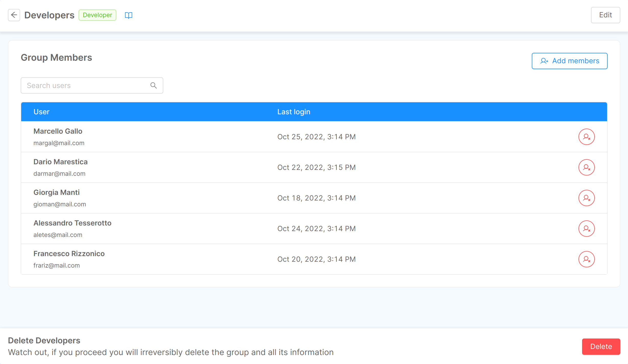Click the green Developer role tag

click(97, 15)
